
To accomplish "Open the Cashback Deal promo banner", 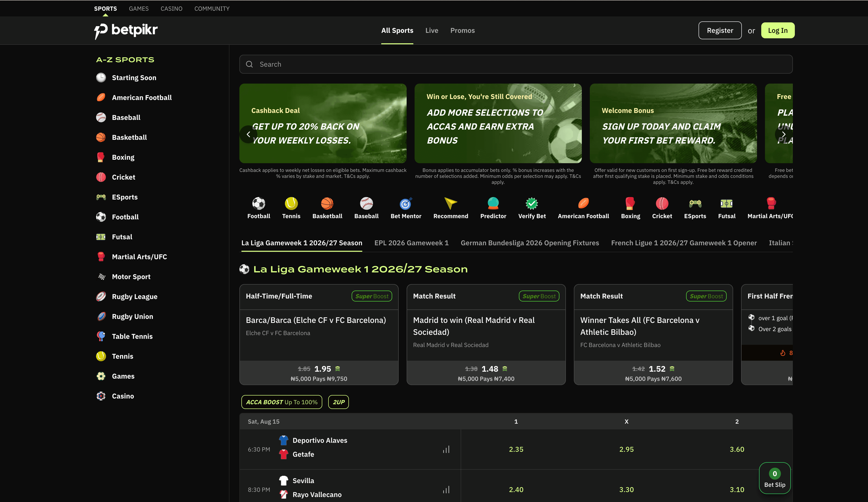I will pos(323,123).
